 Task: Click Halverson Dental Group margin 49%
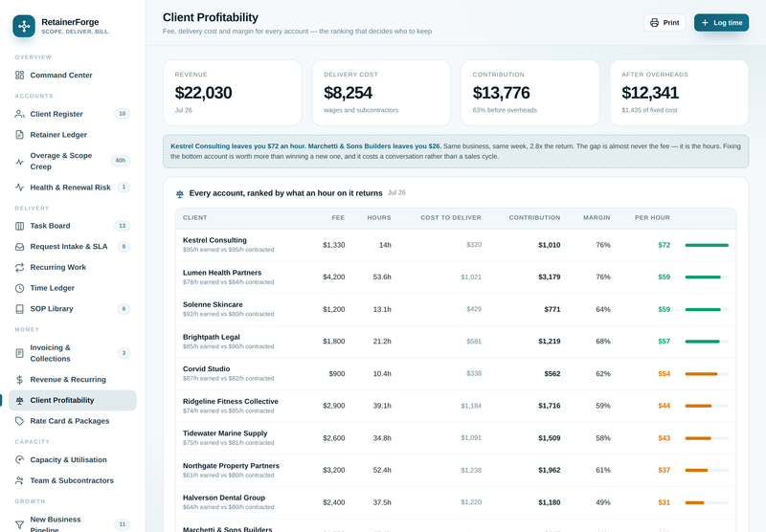click(x=603, y=502)
